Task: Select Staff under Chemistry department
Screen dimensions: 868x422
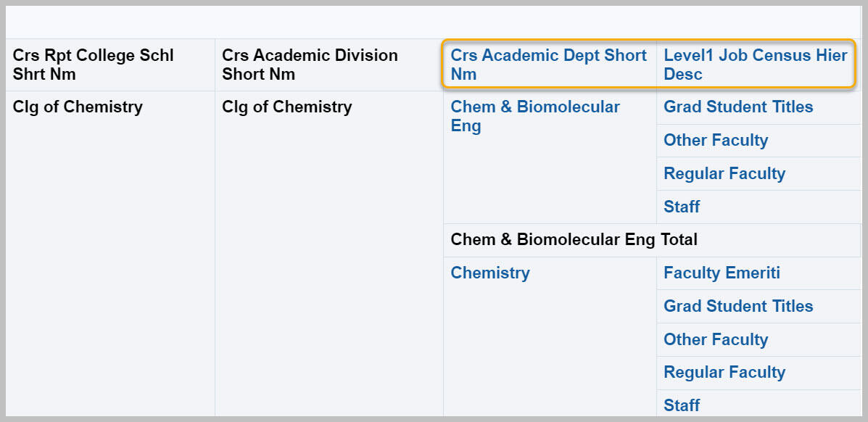Action: 682,405
